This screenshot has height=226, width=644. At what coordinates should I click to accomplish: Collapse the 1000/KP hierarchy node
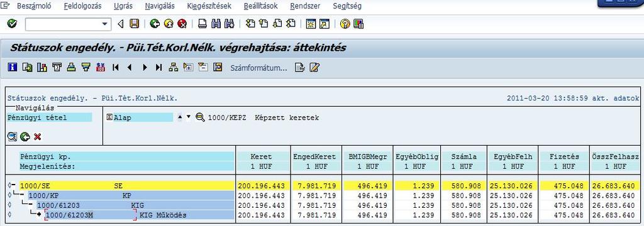tap(23, 195)
